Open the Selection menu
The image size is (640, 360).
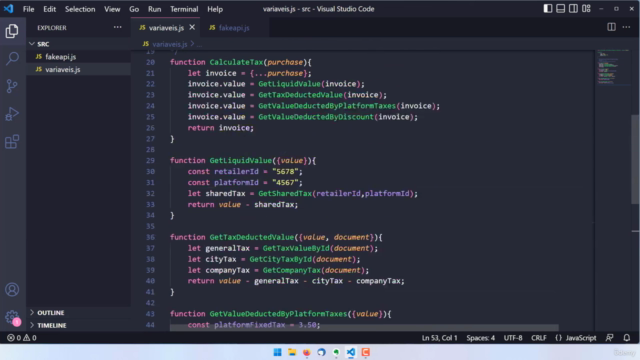click(80, 9)
